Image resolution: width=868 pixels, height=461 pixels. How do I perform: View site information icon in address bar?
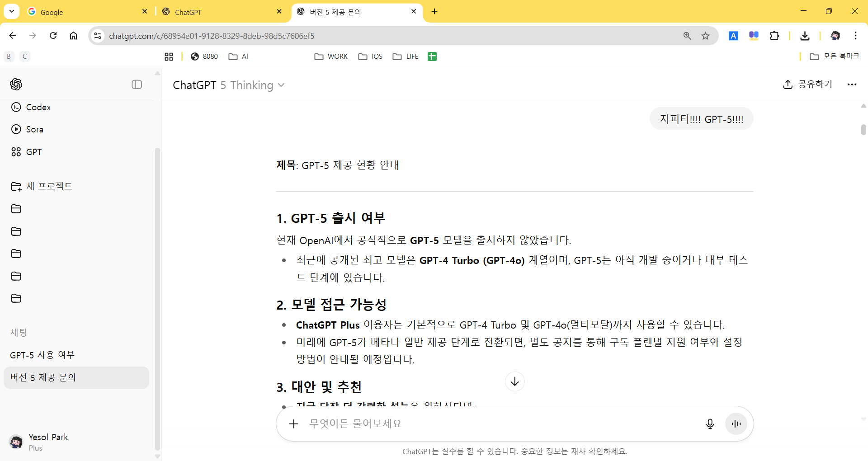pos(98,36)
